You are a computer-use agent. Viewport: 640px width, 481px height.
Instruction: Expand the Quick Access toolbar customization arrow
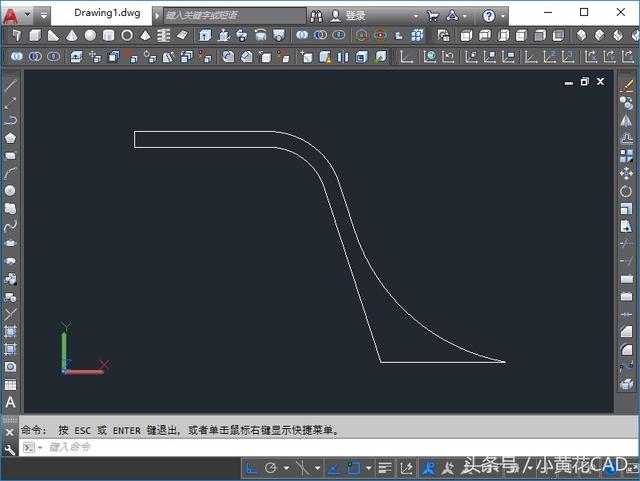coord(44,16)
